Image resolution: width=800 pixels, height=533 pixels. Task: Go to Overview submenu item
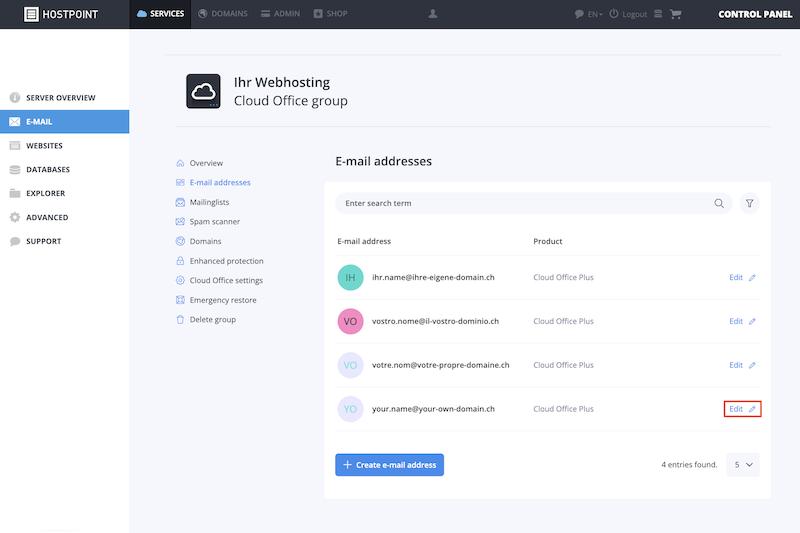tap(199, 163)
